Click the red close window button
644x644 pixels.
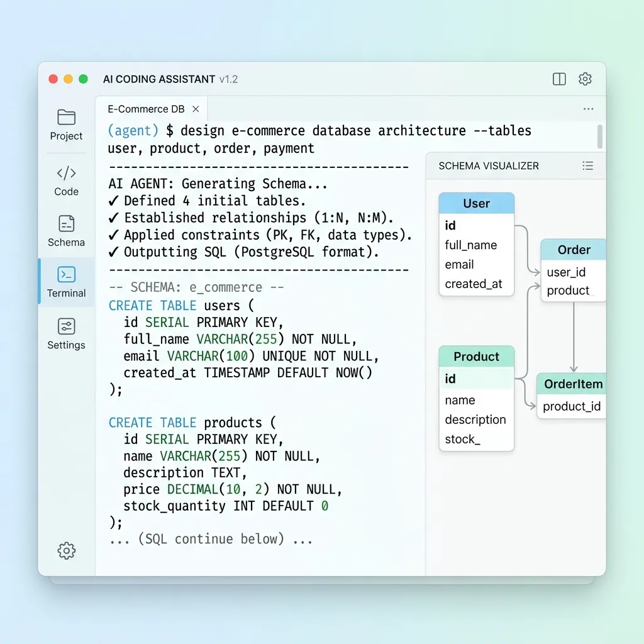point(53,79)
